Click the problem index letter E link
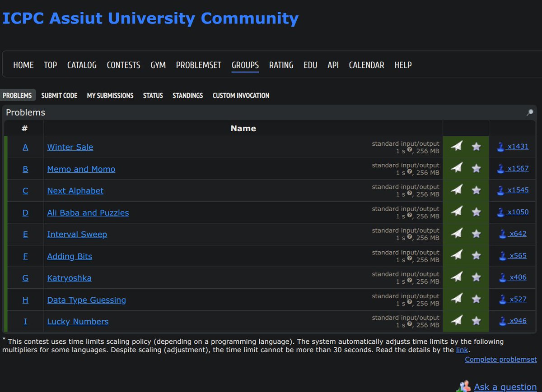This screenshot has width=542, height=392. pyautogui.click(x=25, y=234)
